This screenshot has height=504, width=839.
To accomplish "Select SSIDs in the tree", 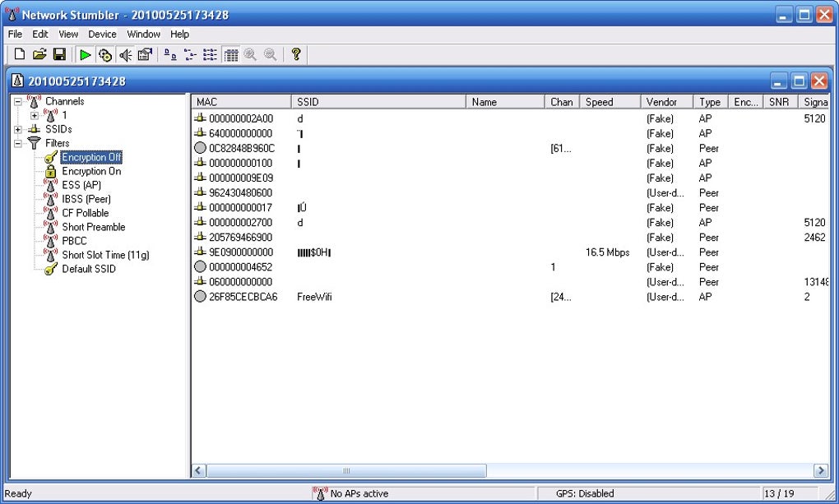I will point(58,129).
